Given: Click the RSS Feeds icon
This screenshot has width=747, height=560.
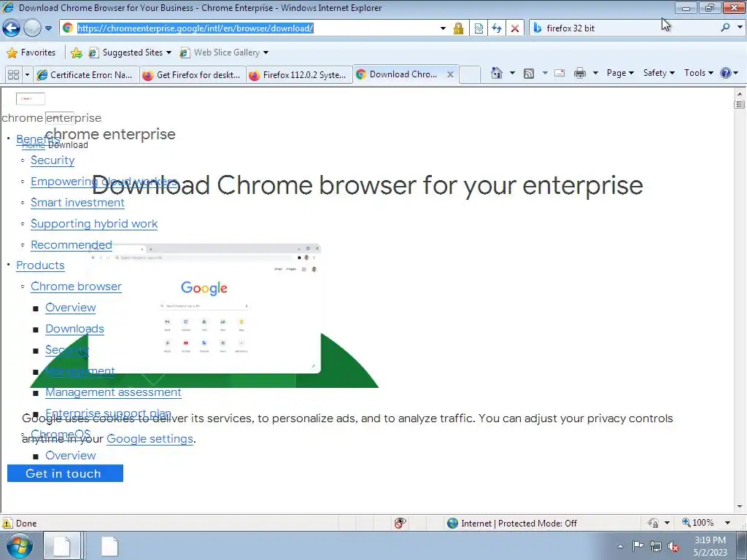Looking at the screenshot, I should tap(529, 74).
